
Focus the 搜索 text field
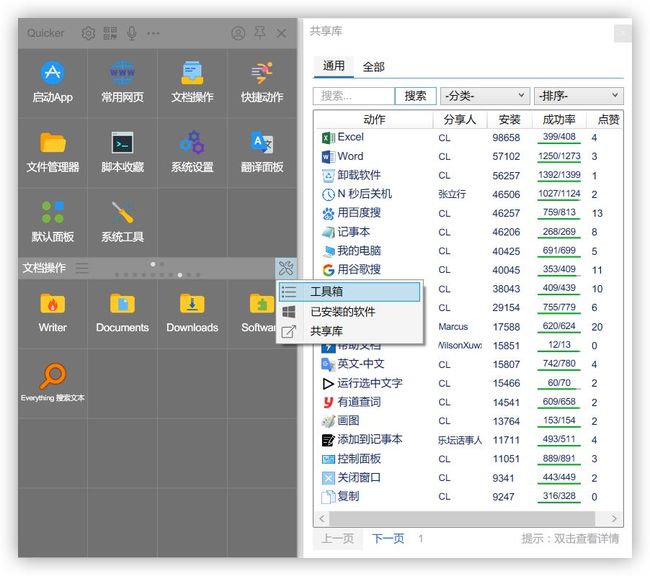tap(354, 96)
